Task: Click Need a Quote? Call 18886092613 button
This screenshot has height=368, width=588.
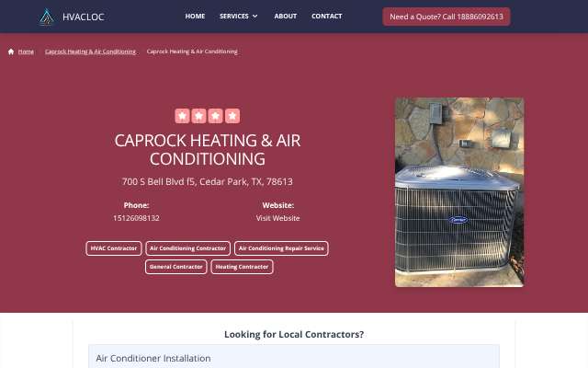Action: 447,17
